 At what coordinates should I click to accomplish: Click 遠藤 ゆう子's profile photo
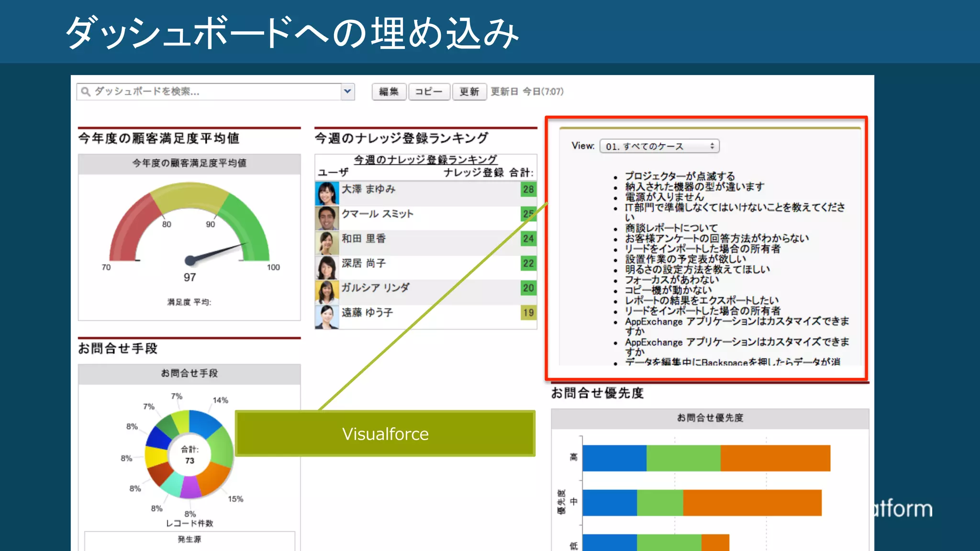[x=327, y=317]
